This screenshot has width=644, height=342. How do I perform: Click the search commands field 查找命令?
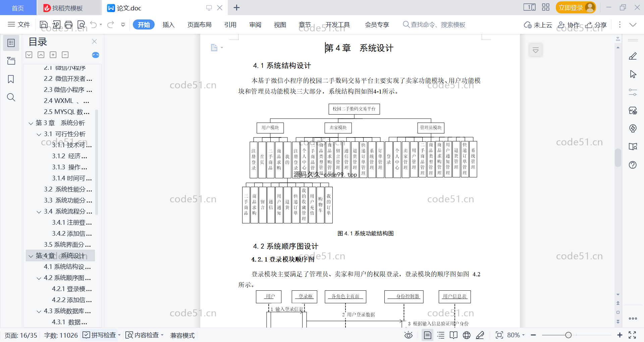point(434,25)
